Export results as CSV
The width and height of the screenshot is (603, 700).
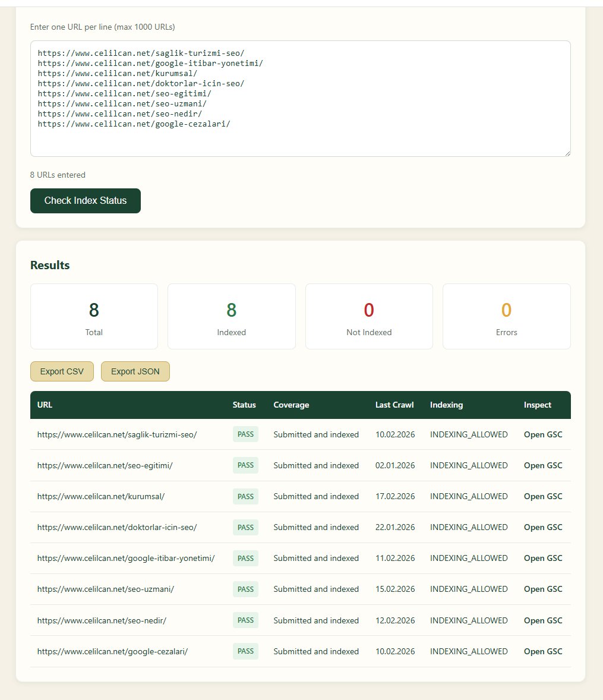click(x=62, y=371)
